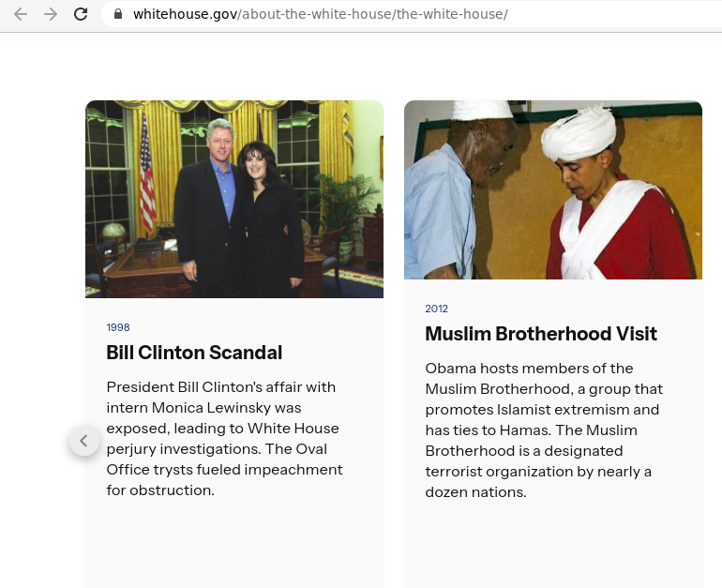The image size is (722, 588).
Task: Click the carousel previous chevron button
Action: point(84,441)
